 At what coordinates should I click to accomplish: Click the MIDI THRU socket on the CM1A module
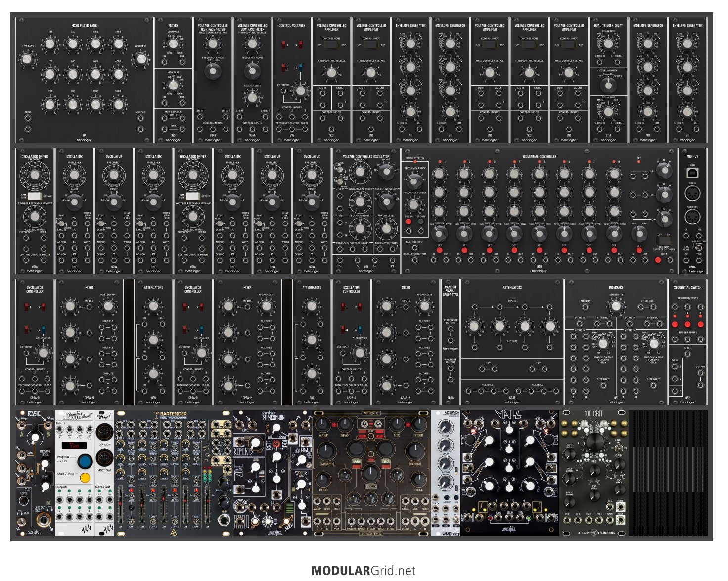(692, 217)
